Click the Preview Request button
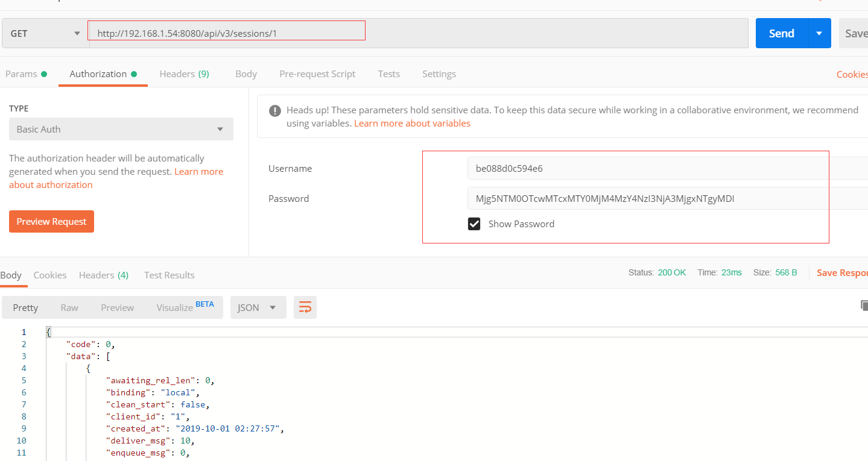 tap(51, 222)
